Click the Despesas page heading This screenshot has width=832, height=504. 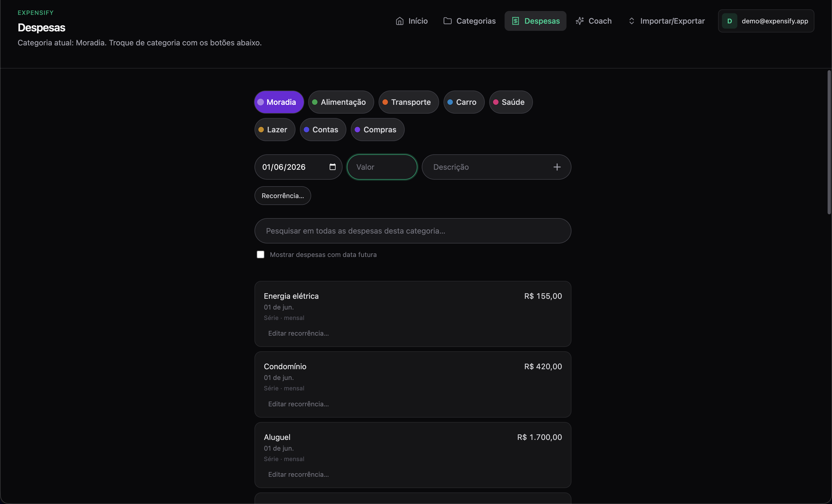tap(41, 27)
